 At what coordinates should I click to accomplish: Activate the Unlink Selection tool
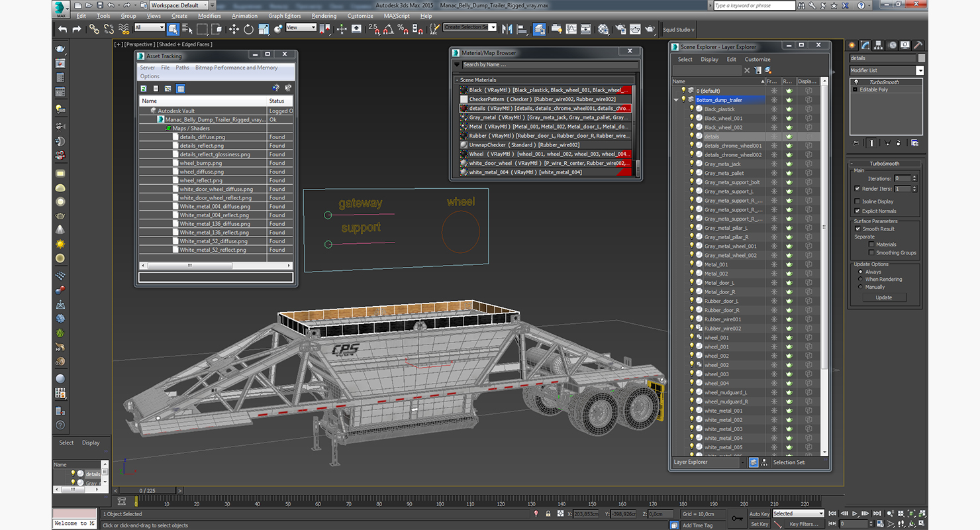pos(109,29)
